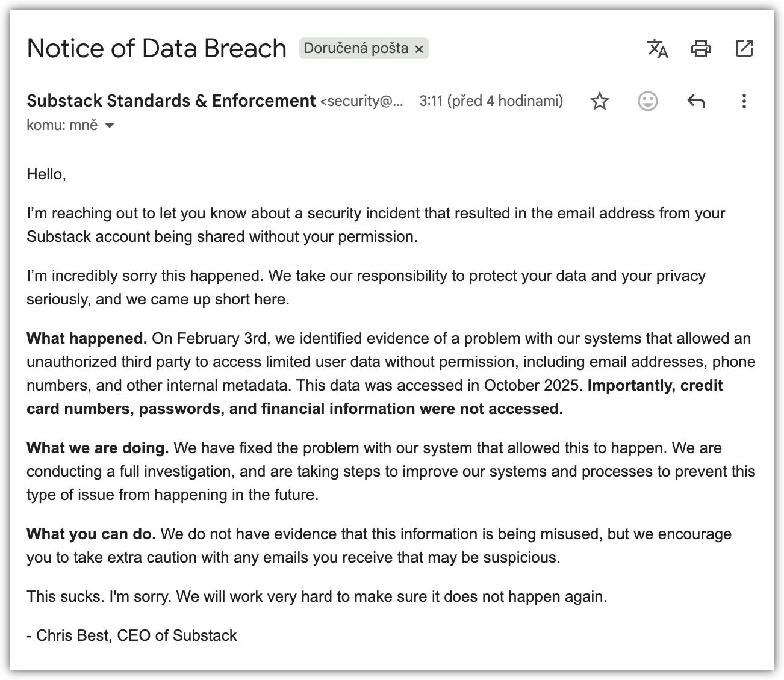
Task: Star the Notice of Data Breach email
Action: [599, 101]
